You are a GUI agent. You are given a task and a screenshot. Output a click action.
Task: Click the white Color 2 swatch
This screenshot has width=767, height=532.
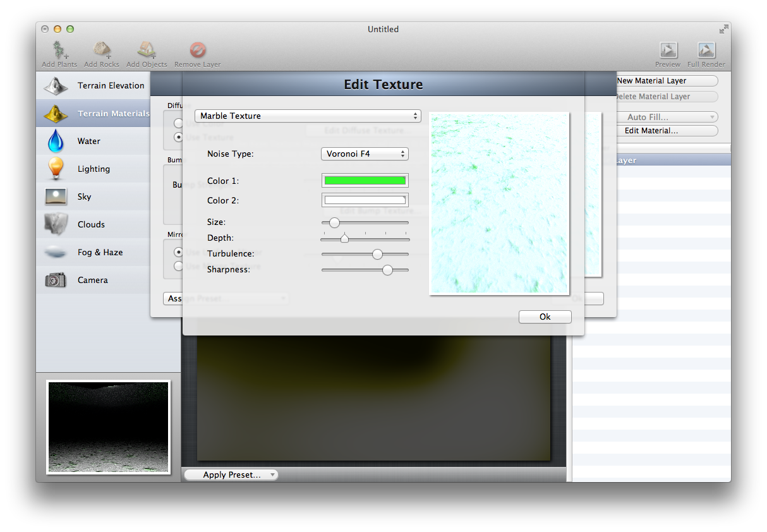coord(365,200)
